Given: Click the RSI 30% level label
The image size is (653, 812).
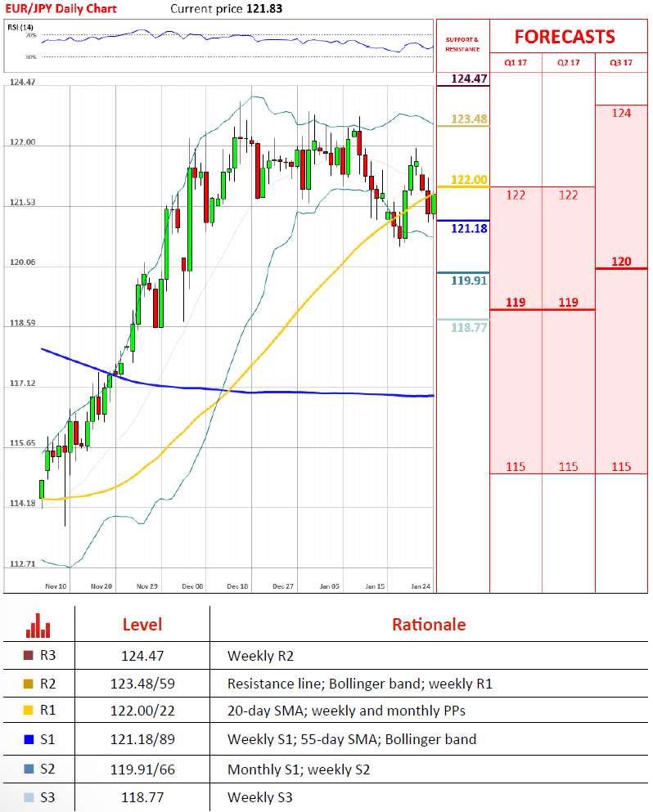Looking at the screenshot, I should (30, 57).
